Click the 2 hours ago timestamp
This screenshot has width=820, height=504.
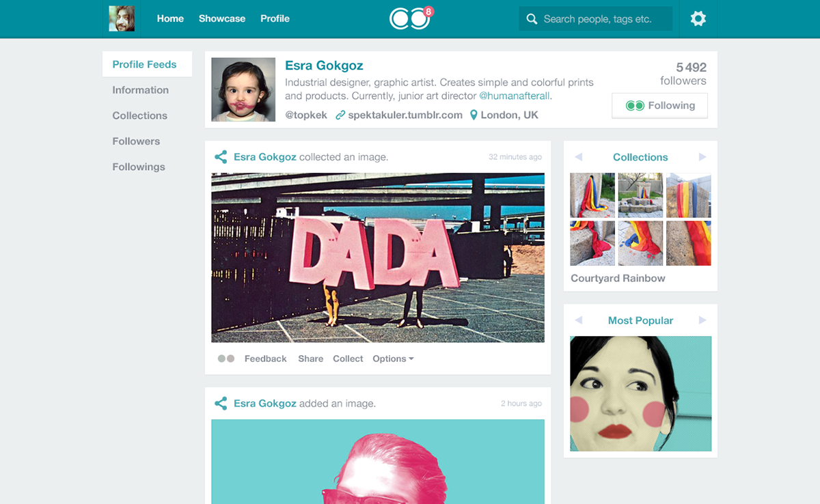click(x=521, y=404)
